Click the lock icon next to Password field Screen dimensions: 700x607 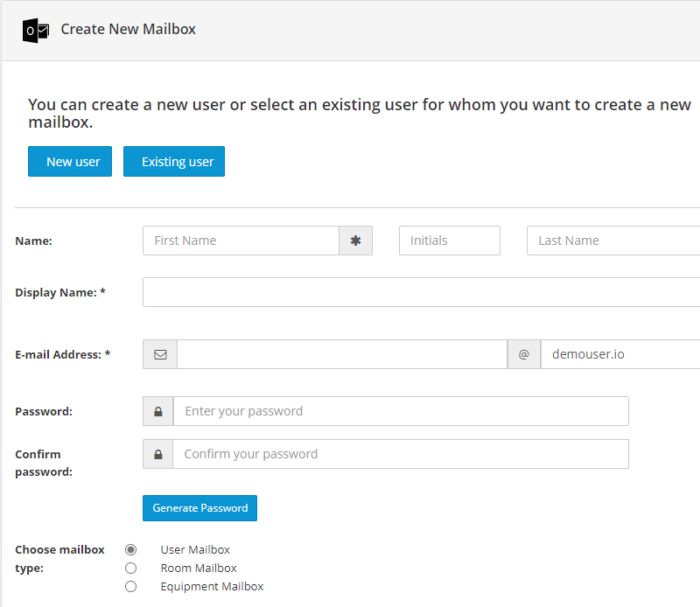pyautogui.click(x=158, y=411)
